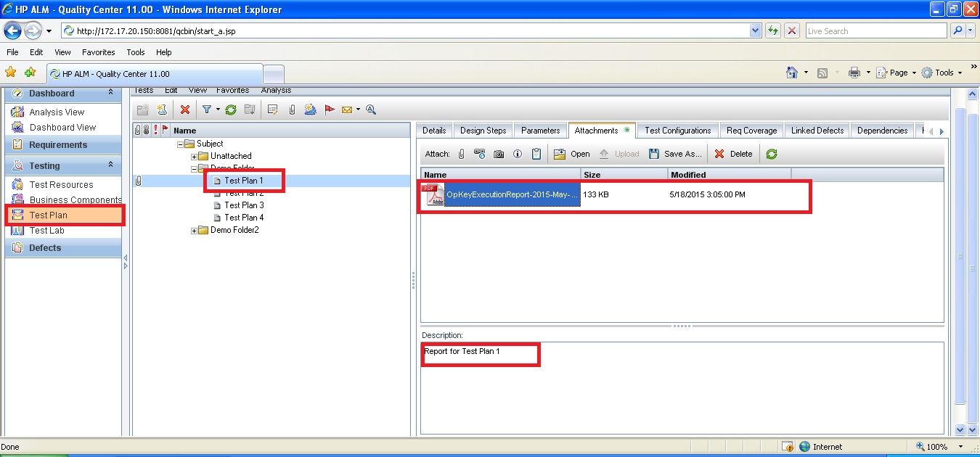Click the New Test flask icon

point(162,110)
